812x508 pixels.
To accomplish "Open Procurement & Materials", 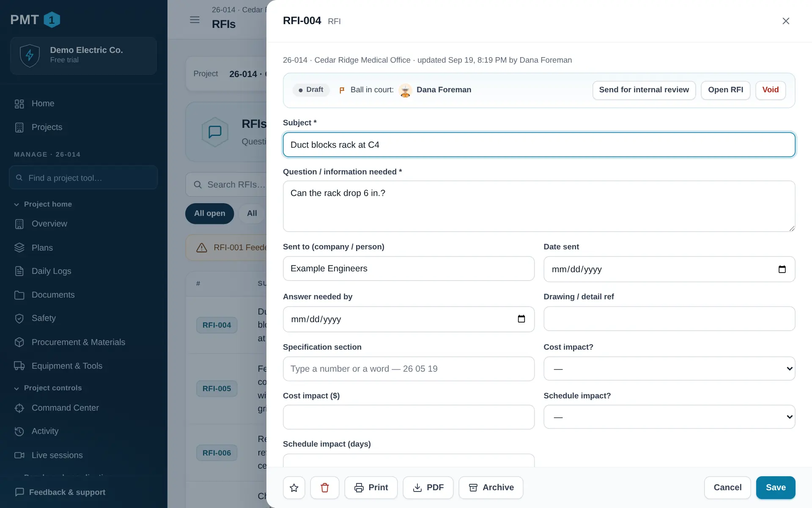I will coord(84,342).
